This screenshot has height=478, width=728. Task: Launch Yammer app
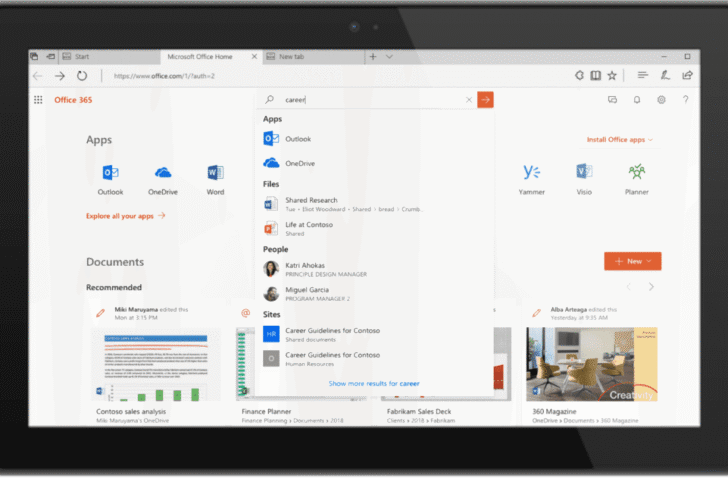532,180
